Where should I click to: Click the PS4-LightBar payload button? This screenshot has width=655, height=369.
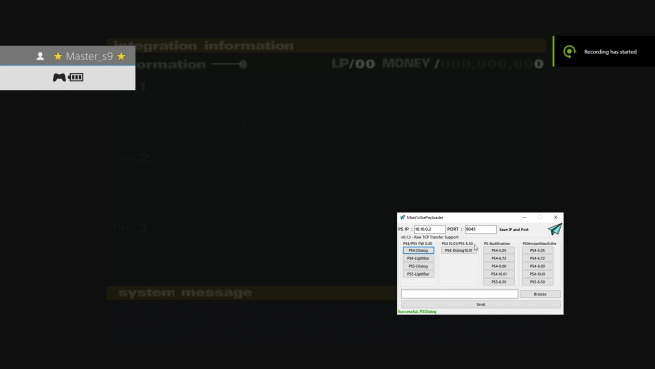tap(418, 258)
